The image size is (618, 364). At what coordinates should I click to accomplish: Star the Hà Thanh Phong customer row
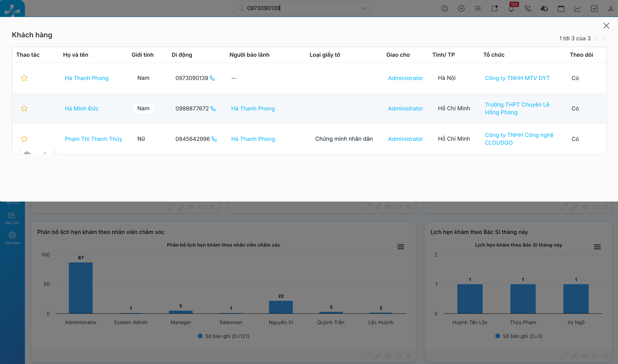coord(24,78)
